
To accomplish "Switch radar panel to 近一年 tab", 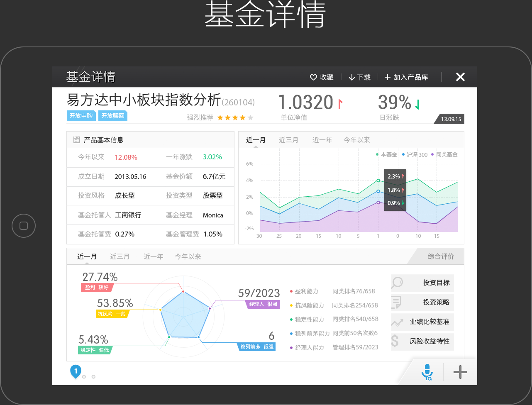I will [x=153, y=256].
